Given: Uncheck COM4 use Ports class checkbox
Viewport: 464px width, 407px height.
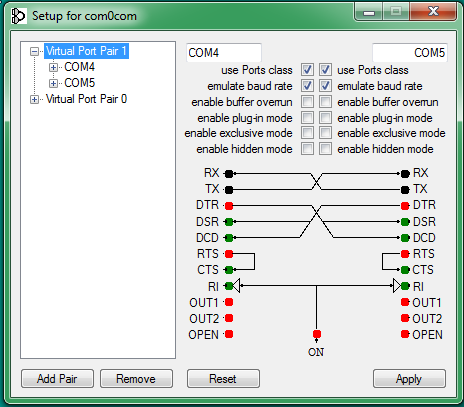Looking at the screenshot, I should [x=307, y=70].
